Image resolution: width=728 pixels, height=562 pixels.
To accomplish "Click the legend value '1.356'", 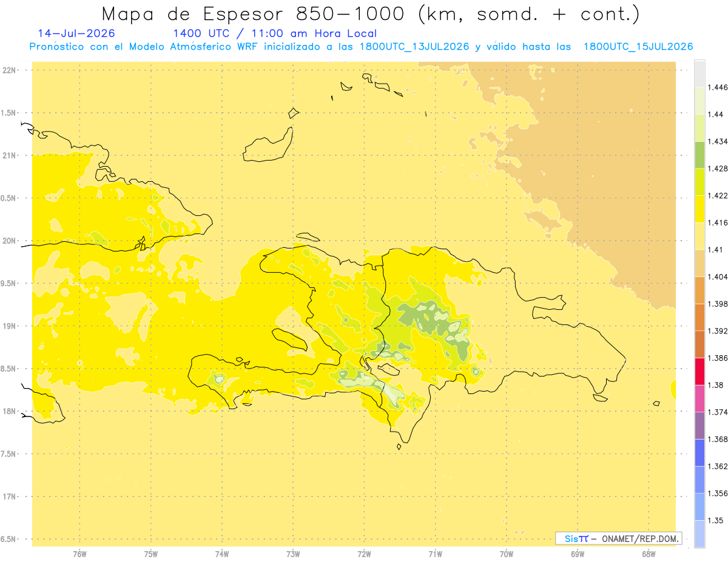I will [718, 493].
